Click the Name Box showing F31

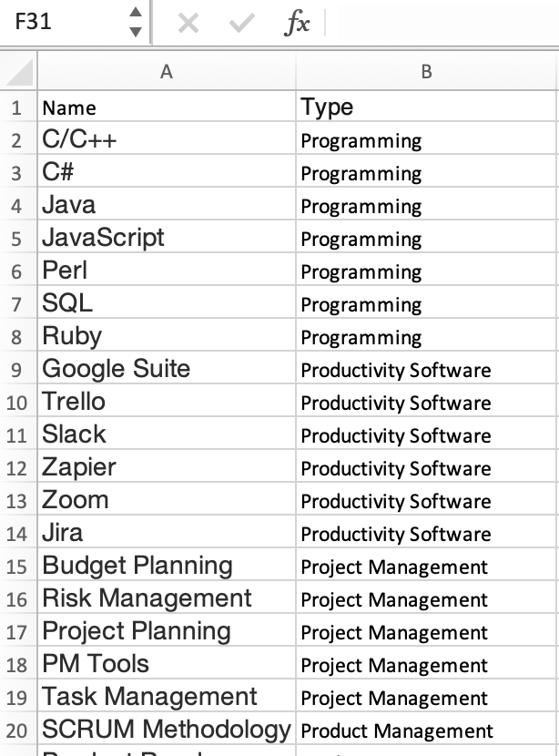click(65, 22)
